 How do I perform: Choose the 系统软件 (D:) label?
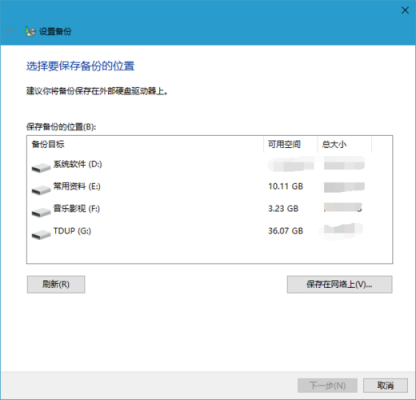[x=78, y=164]
